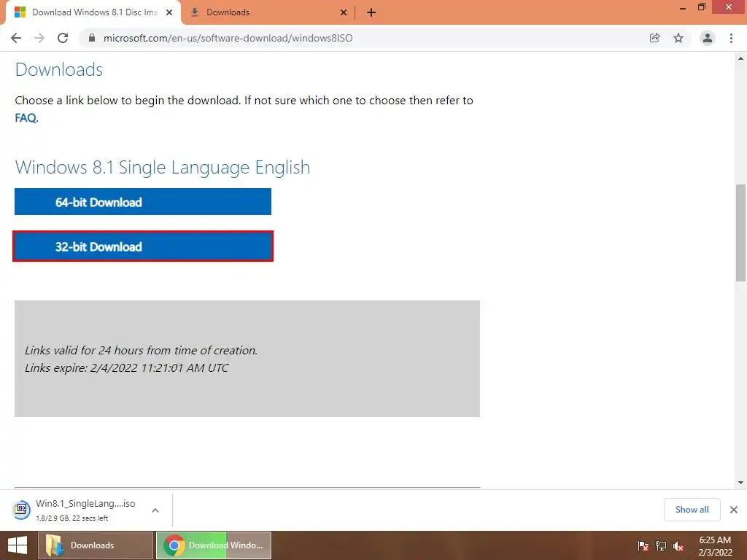Open Downloads folder from the taskbar
Viewport: 747px width, 560px height.
[x=96, y=545]
